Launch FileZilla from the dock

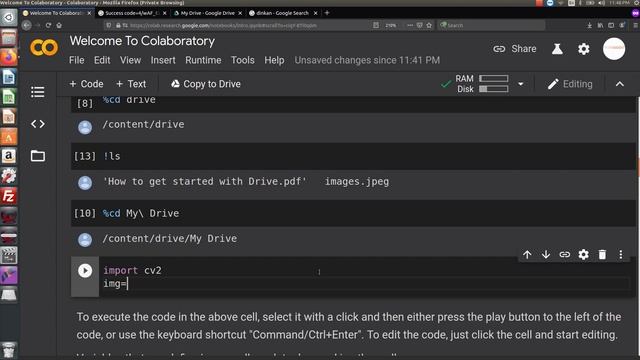(x=9, y=196)
